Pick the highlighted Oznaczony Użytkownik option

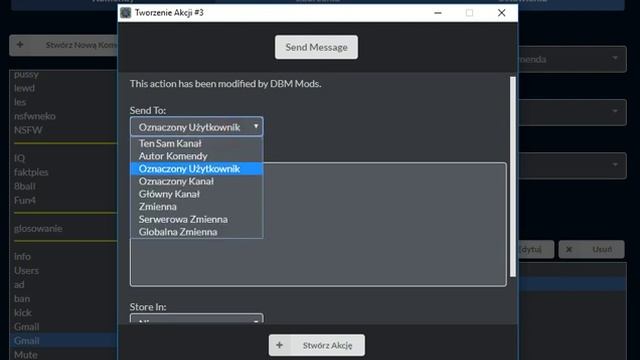(196, 169)
